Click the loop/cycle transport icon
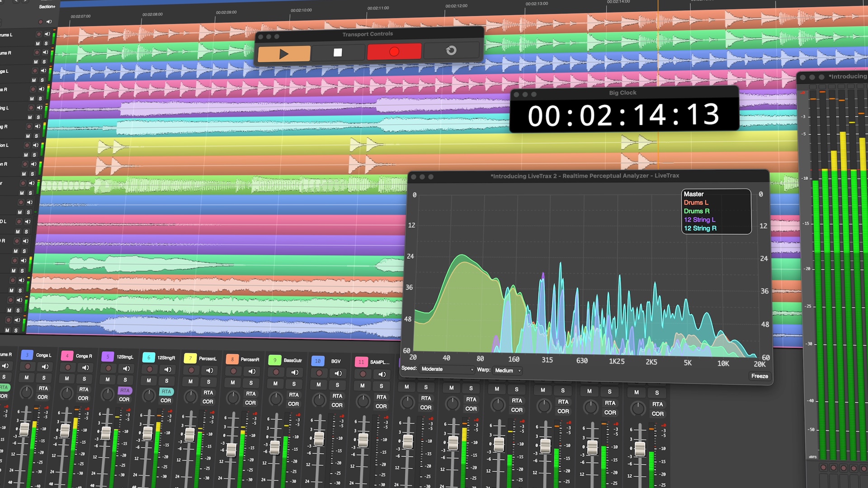This screenshot has width=868, height=488. coord(451,50)
